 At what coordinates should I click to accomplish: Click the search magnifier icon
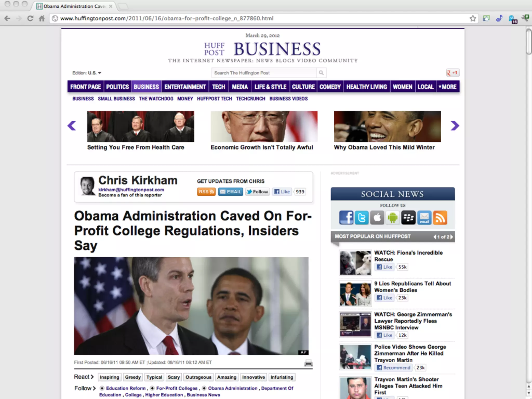321,73
